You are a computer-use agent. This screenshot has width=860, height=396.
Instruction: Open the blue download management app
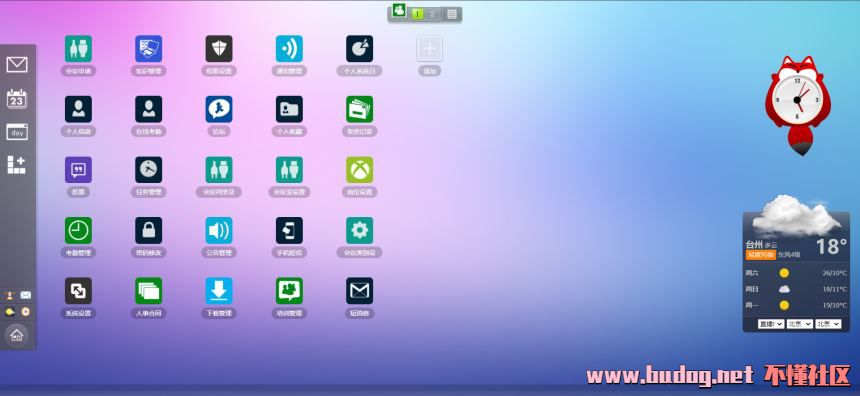(219, 291)
